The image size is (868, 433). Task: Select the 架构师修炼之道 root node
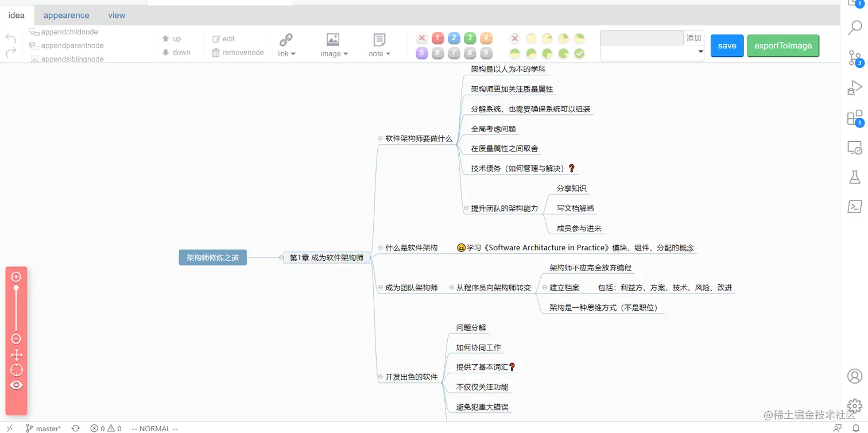coord(213,258)
